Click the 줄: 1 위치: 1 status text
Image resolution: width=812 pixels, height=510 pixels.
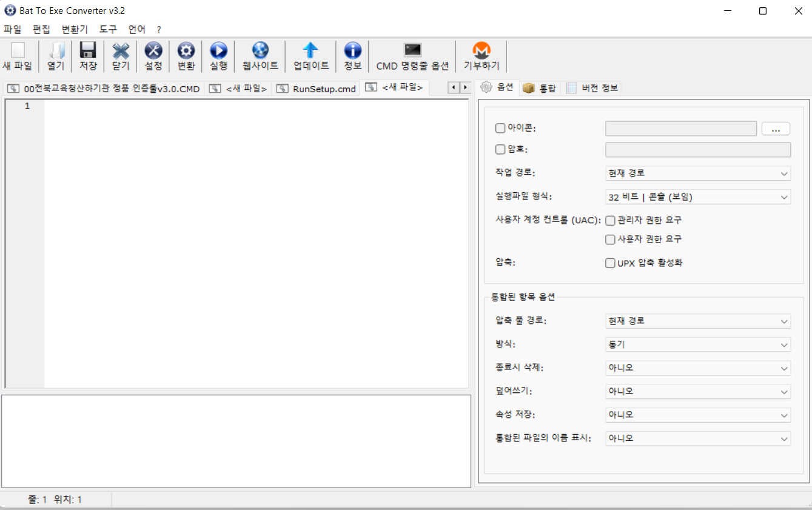point(55,500)
